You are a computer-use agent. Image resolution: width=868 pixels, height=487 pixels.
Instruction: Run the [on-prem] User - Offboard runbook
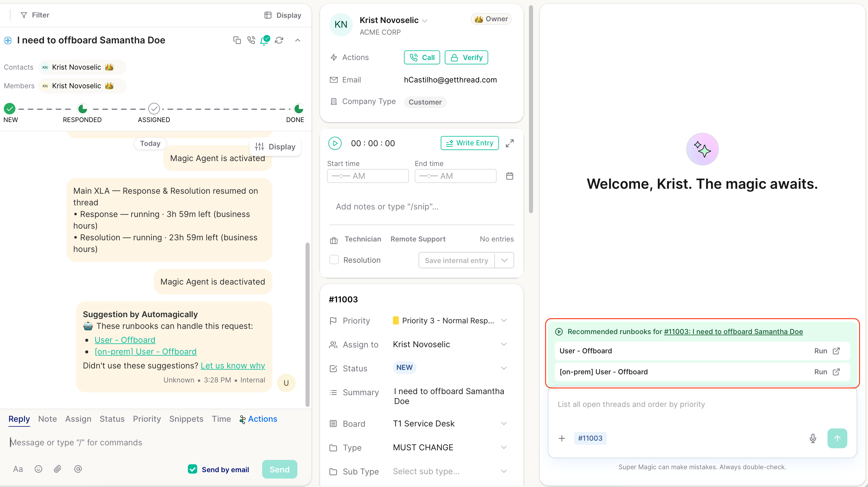tap(821, 372)
